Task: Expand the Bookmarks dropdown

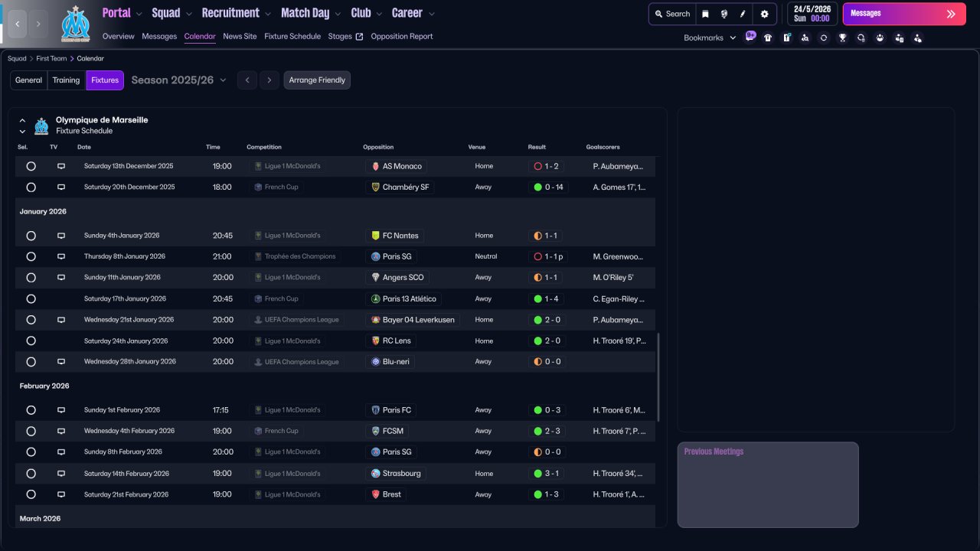Action: pyautogui.click(x=710, y=37)
